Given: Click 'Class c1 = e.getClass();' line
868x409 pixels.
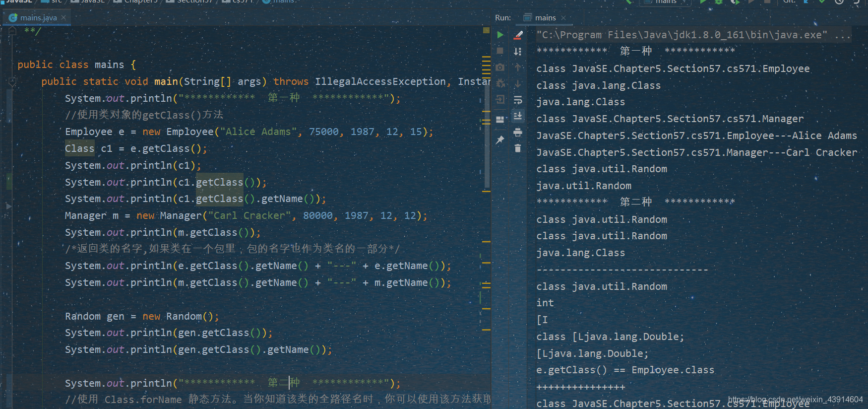Looking at the screenshot, I should pos(136,148).
